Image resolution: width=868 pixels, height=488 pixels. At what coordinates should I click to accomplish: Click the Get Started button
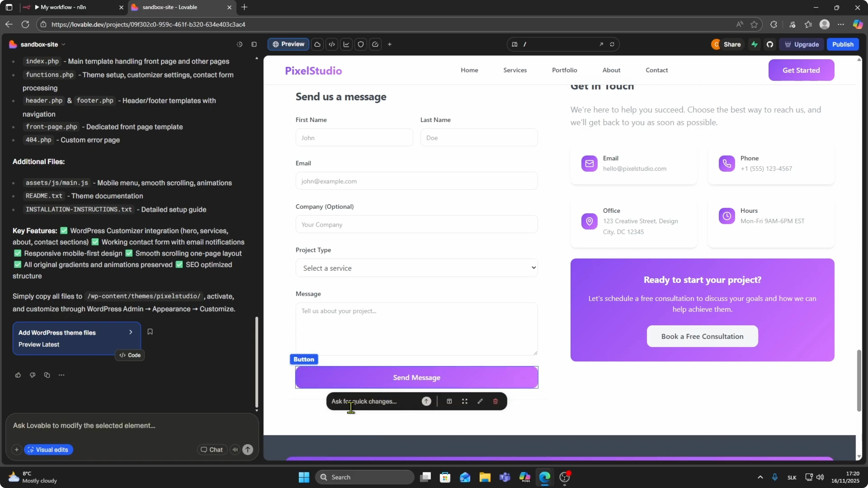[801, 70]
